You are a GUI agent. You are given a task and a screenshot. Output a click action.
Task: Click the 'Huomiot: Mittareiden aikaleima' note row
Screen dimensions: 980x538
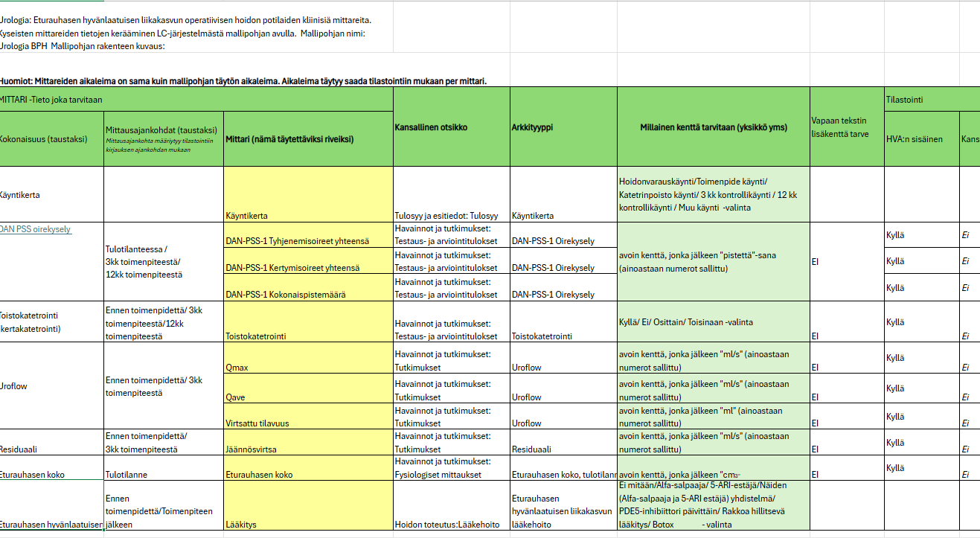pos(243,81)
